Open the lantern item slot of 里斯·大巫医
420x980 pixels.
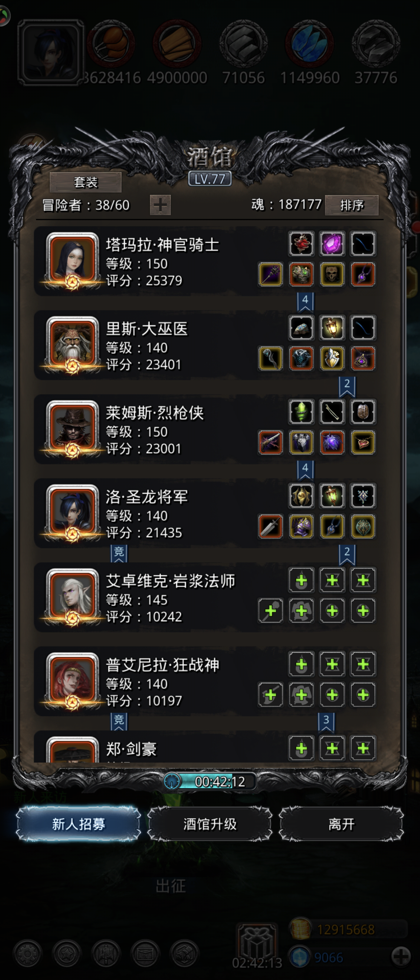click(332, 327)
